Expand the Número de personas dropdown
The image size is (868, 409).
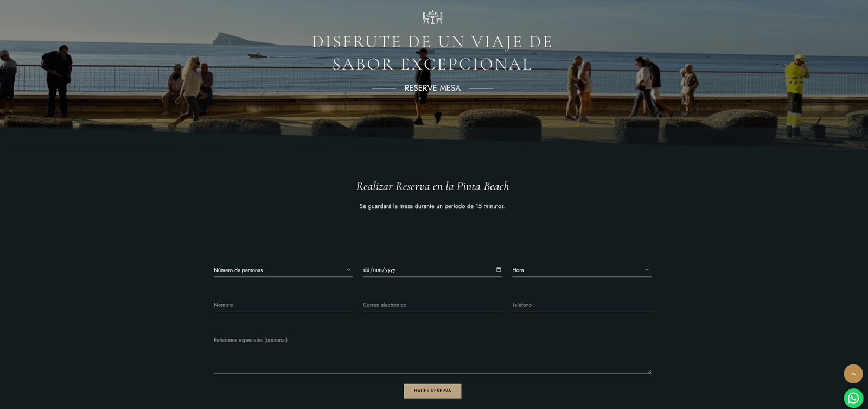(x=283, y=270)
